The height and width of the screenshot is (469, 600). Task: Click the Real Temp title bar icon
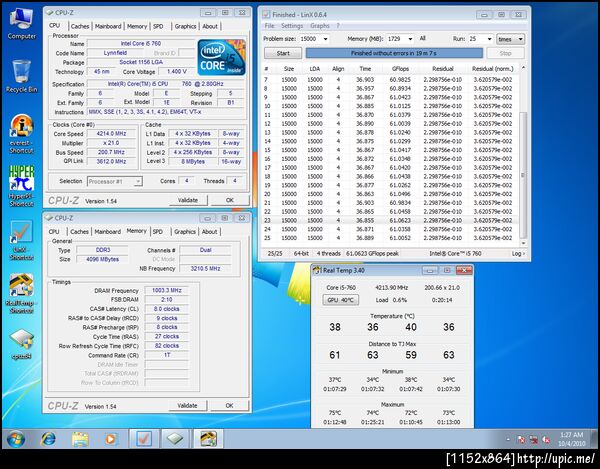coord(317,270)
